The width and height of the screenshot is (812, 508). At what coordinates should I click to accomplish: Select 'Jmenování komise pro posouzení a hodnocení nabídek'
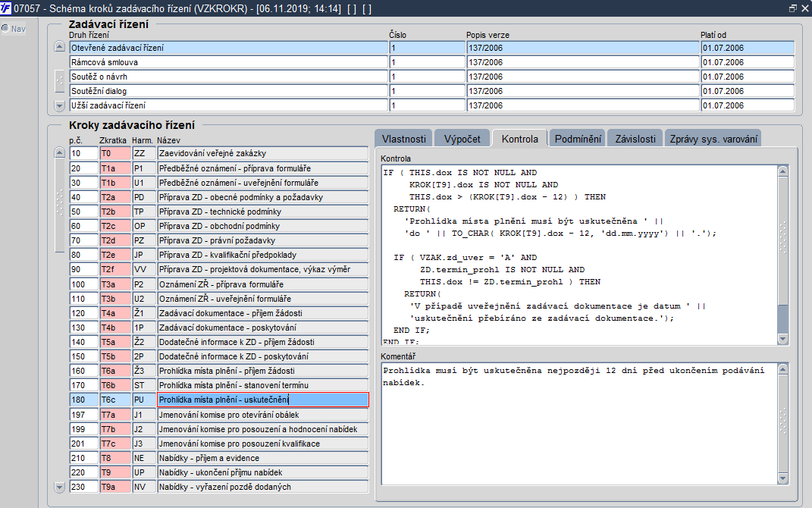263,429
